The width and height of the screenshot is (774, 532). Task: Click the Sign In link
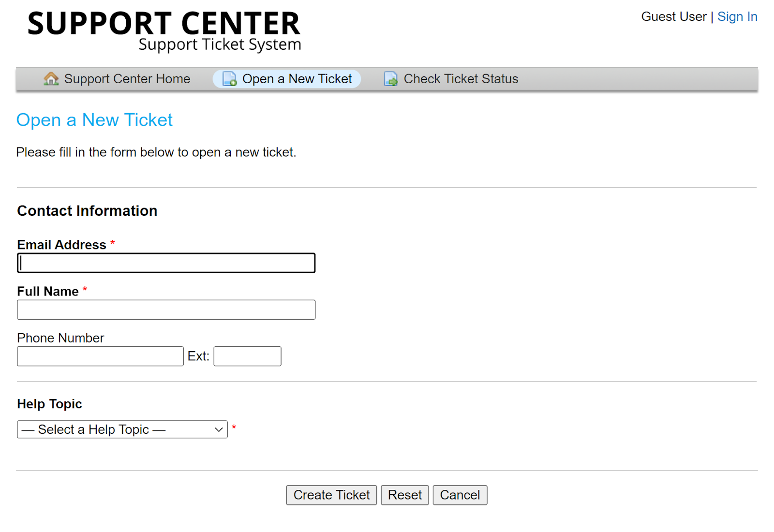pos(737,17)
